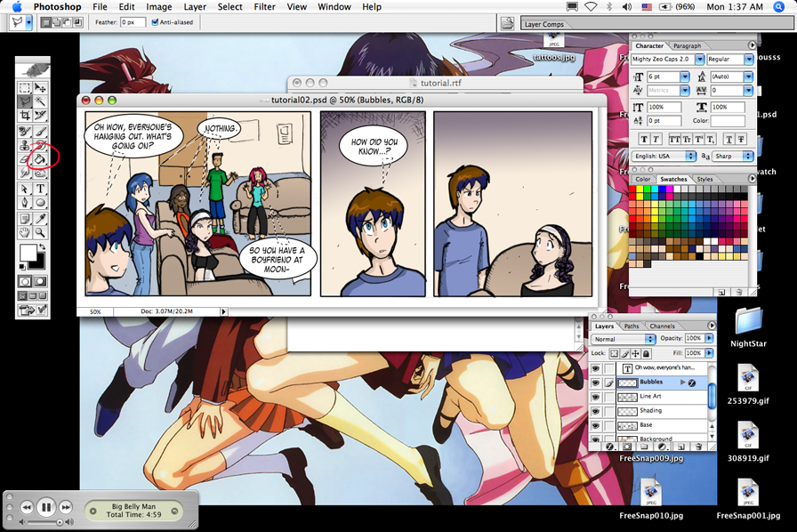Select the Slice tool
This screenshot has height=532, width=797.
[40, 117]
